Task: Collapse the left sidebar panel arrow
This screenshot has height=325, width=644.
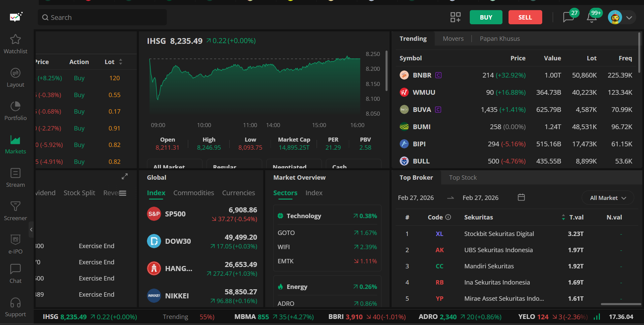Action: (x=31, y=230)
